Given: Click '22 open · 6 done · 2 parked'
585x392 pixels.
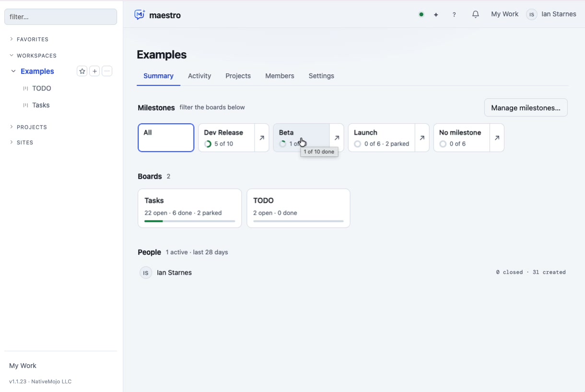Looking at the screenshot, I should pos(183,213).
